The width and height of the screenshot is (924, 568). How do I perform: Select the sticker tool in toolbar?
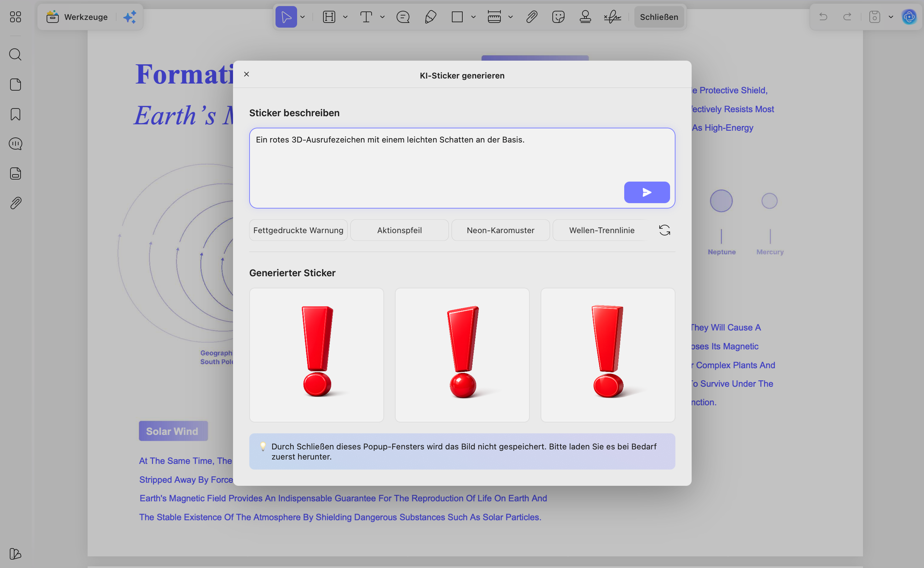tap(558, 17)
